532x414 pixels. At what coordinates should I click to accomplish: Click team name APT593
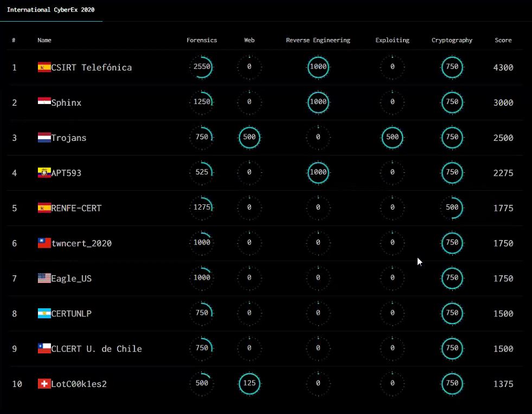coord(66,173)
